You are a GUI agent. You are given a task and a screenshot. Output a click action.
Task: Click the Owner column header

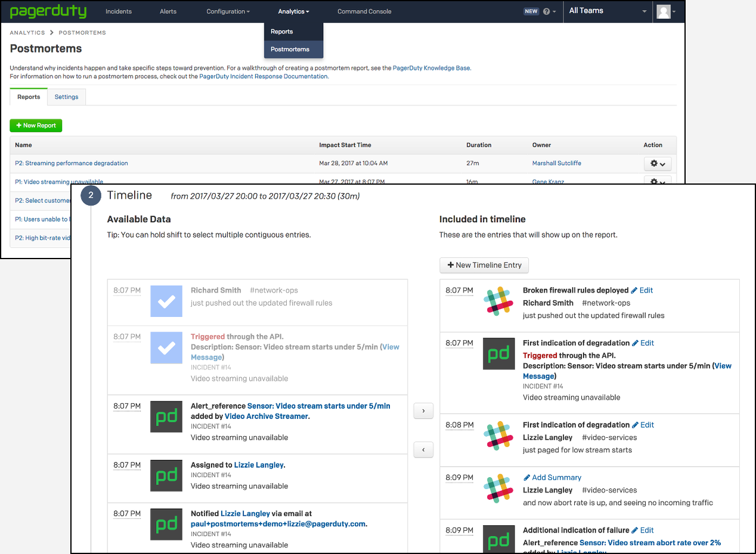point(541,145)
